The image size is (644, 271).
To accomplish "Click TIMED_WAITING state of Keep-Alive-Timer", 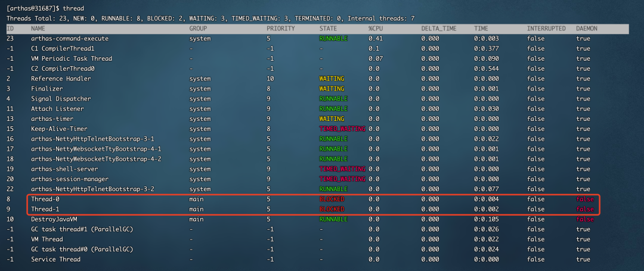I will 342,129.
